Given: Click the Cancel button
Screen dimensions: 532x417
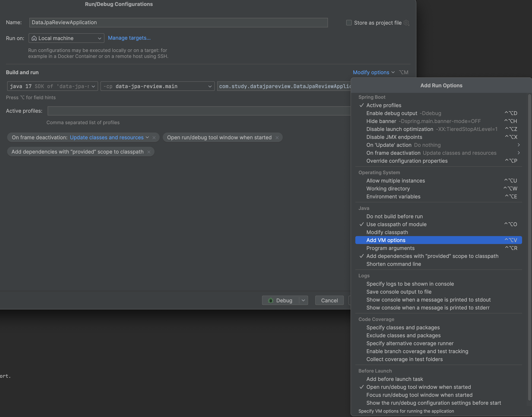Looking at the screenshot, I should tap(329, 301).
